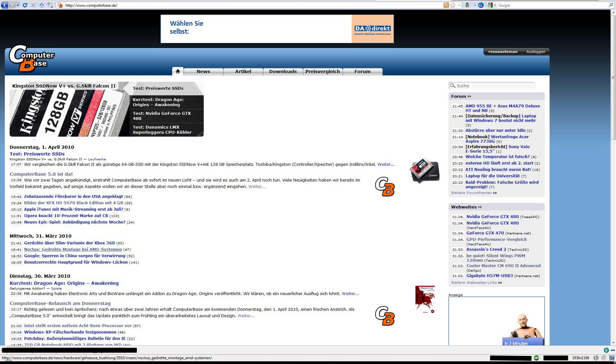Click the Ausloggen link
Viewport: 616px width, 364px height.
(535, 52)
